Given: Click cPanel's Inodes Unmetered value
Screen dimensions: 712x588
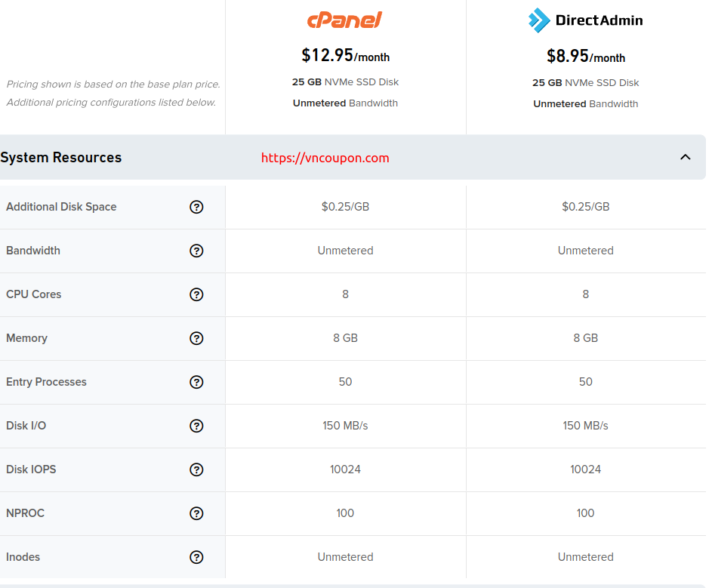Looking at the screenshot, I should [x=345, y=557].
